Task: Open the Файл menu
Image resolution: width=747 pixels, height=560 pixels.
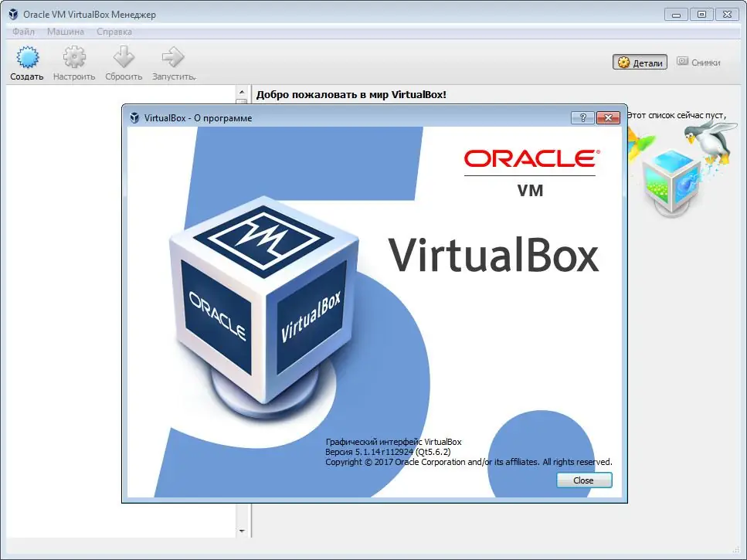Action: [x=23, y=32]
